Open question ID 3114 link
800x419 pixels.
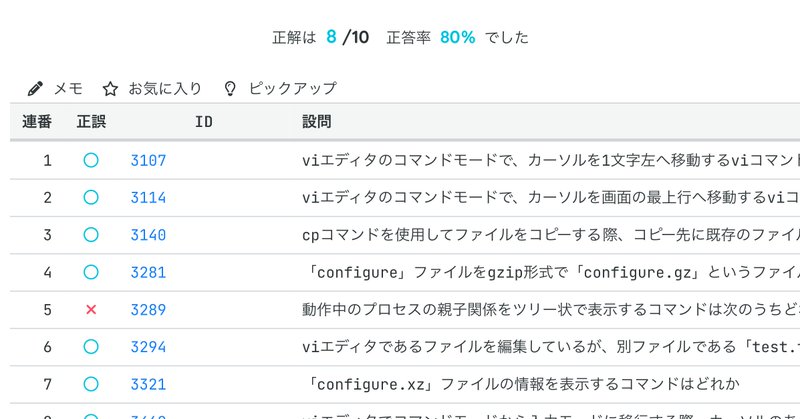click(148, 197)
